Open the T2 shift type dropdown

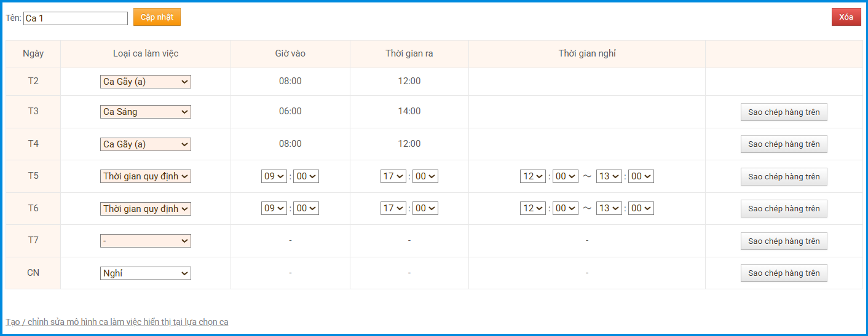point(146,82)
